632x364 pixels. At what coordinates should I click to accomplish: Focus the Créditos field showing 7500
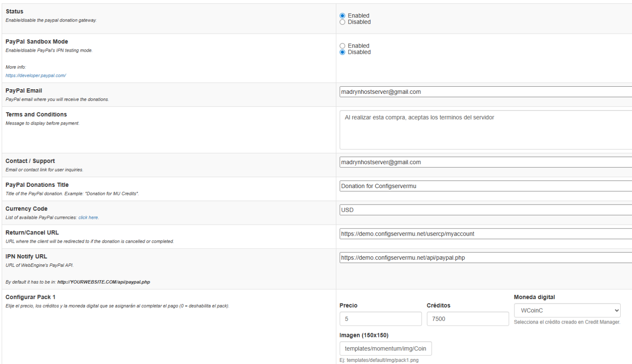467,319
